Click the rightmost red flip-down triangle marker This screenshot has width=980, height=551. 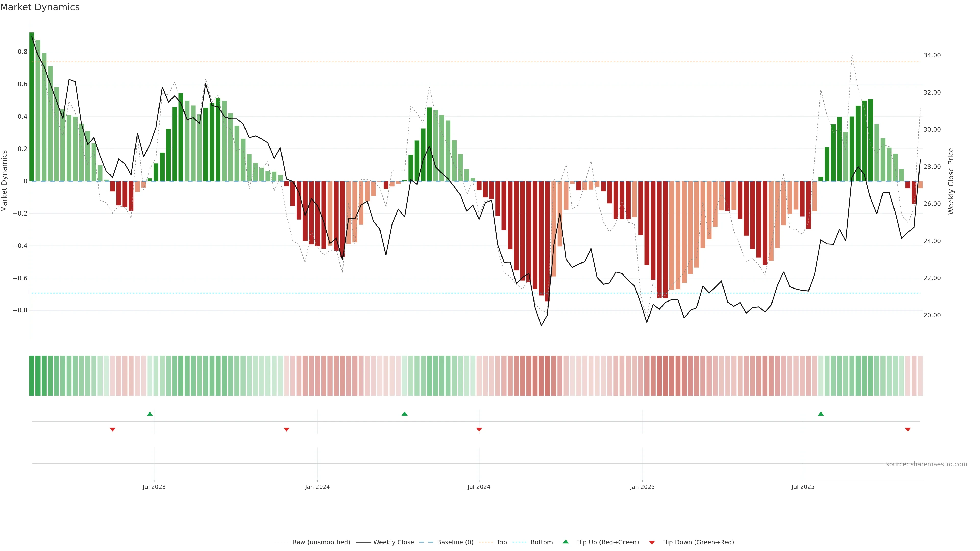pos(908,429)
